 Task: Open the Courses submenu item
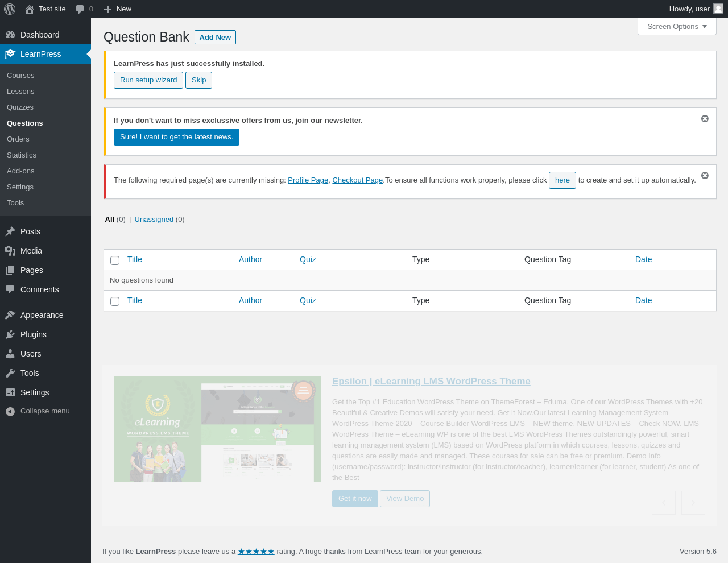[x=20, y=76]
